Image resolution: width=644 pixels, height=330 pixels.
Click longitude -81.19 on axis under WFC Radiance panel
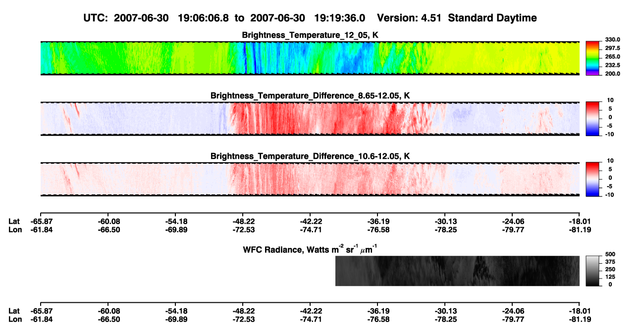click(x=580, y=319)
